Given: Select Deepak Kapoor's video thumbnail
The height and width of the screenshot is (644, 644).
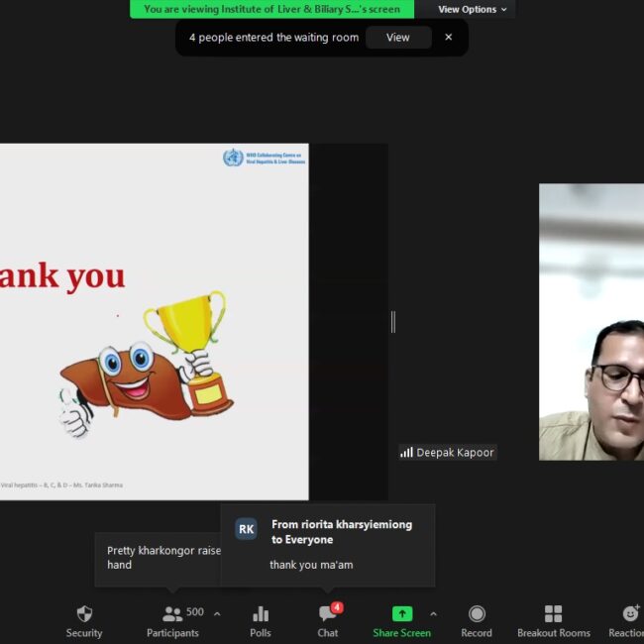Looking at the screenshot, I should pyautogui.click(x=590, y=322).
